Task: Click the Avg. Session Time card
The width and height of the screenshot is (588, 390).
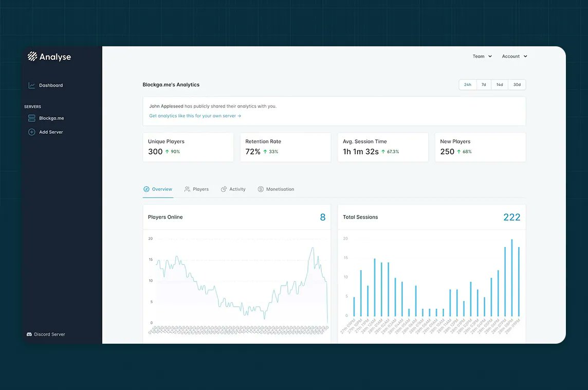Action: point(383,147)
